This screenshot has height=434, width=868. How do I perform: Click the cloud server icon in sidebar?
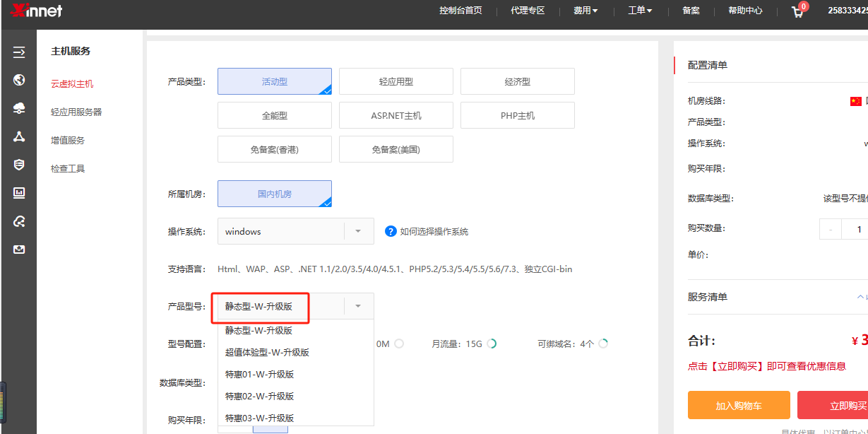tap(19, 108)
